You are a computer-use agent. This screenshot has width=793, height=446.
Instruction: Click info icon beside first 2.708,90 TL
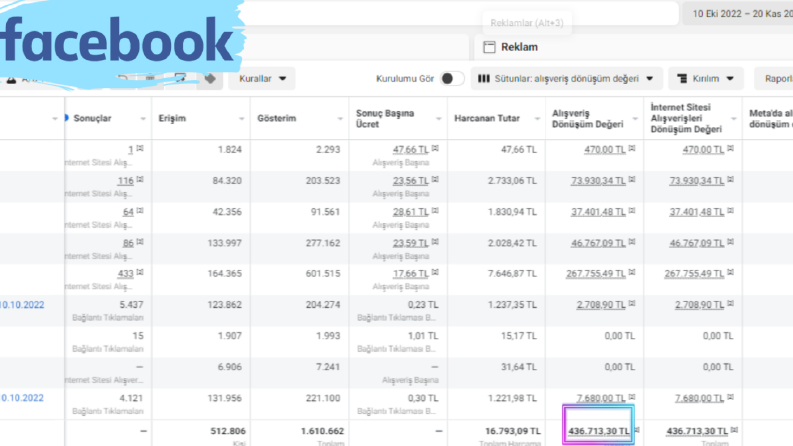click(x=632, y=304)
